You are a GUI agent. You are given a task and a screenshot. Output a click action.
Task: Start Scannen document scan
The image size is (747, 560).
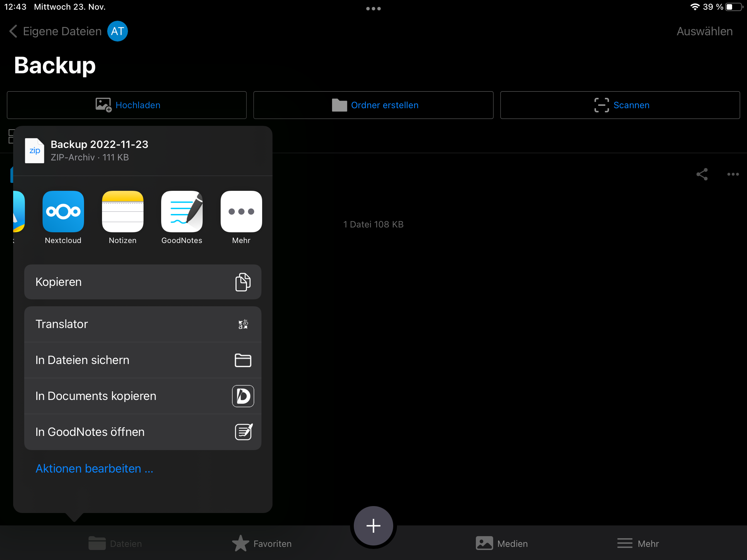click(620, 105)
